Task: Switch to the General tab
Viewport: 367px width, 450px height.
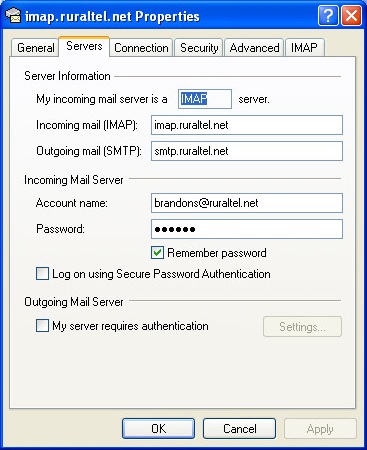Action: pyautogui.click(x=35, y=48)
